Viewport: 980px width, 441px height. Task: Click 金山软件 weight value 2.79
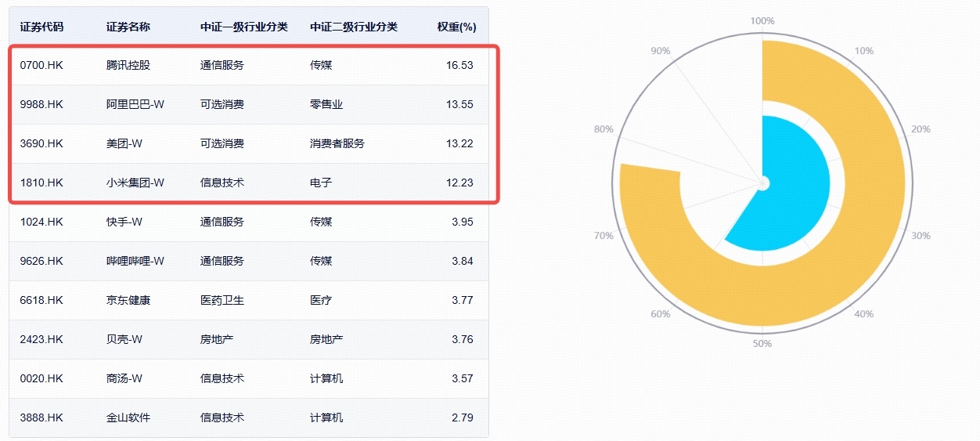(462, 418)
